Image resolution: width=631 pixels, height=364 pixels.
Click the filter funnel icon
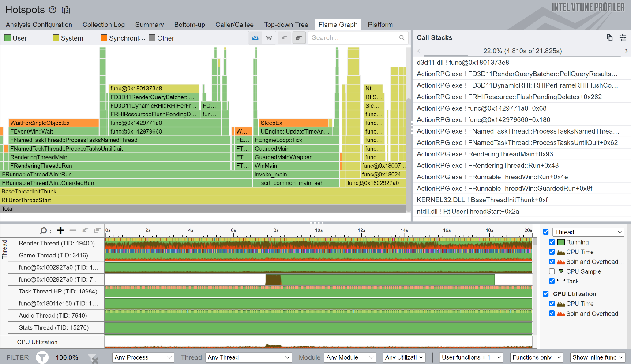(x=42, y=357)
